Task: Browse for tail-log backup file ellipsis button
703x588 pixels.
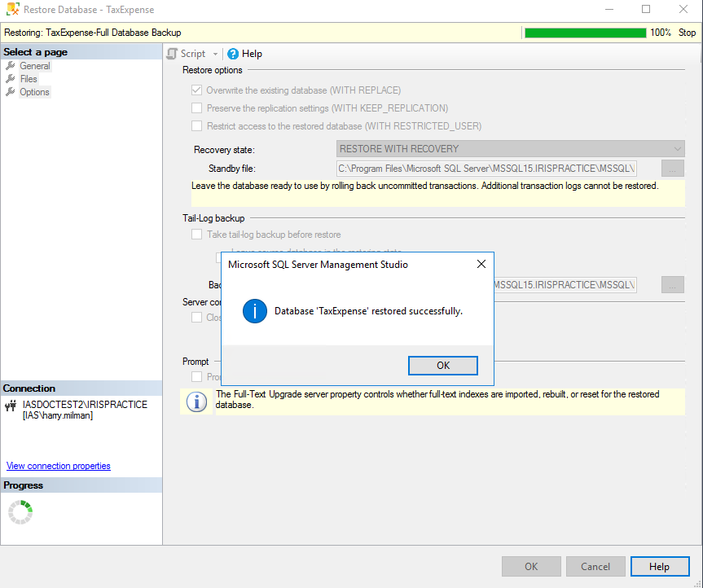Action: (x=673, y=284)
